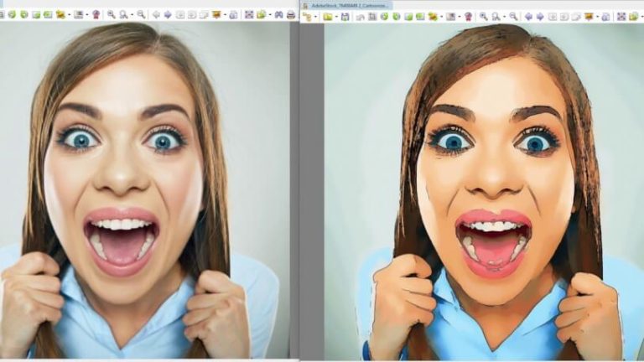
Task: Click crop icon in cartoonized image window toolbar
Action: 372,17
